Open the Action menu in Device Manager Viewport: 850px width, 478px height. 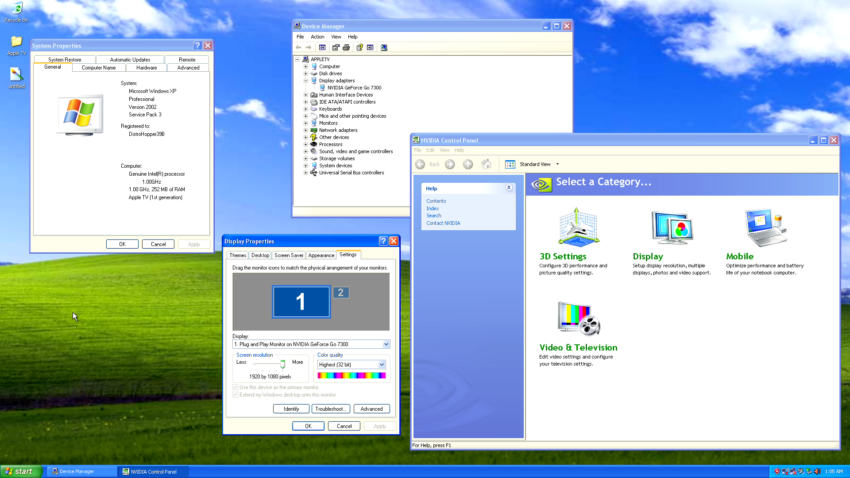(x=317, y=37)
